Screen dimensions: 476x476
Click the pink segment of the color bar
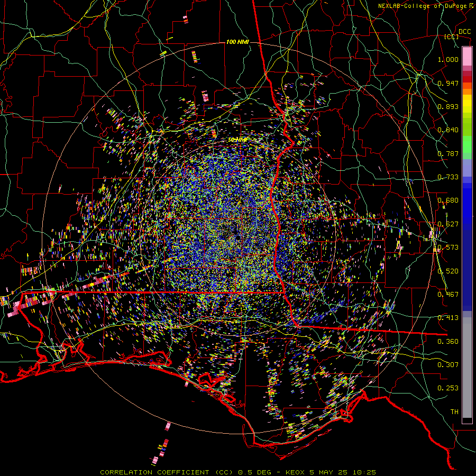coord(467,56)
